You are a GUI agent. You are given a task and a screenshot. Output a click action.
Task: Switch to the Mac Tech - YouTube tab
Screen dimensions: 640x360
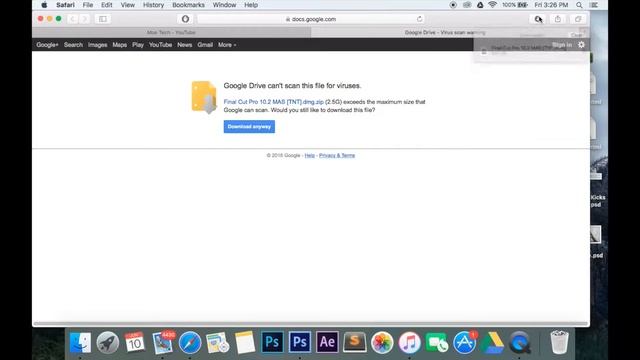pyautogui.click(x=171, y=32)
